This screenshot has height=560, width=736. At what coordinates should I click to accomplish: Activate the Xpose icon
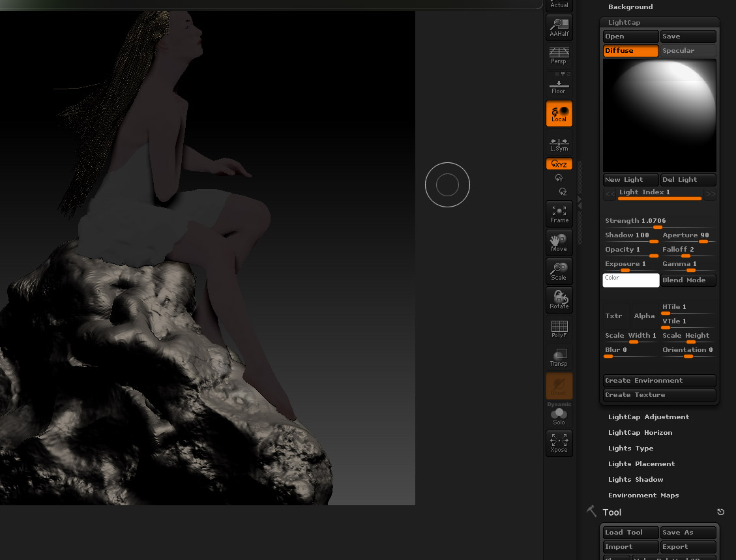(559, 443)
